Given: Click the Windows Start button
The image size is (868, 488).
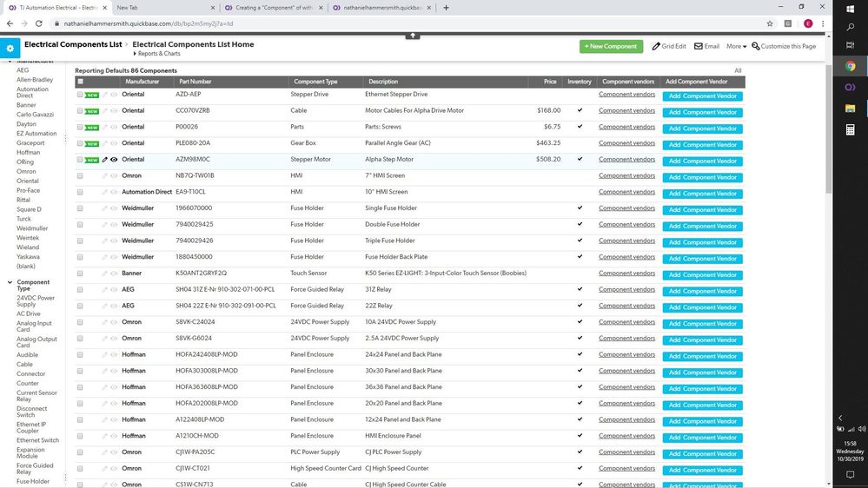Looking at the screenshot, I should [x=851, y=9].
